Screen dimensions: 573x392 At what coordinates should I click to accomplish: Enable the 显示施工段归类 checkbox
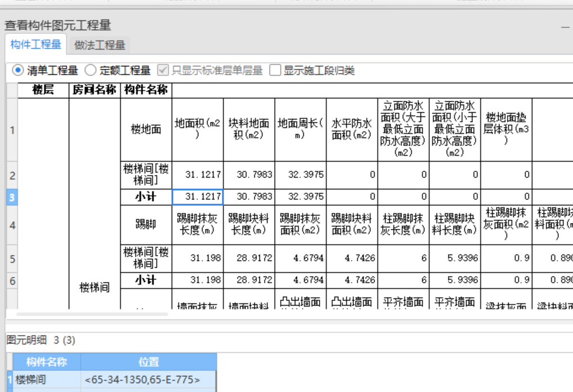[275, 70]
